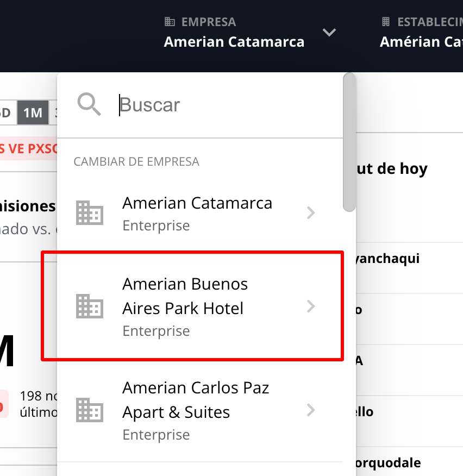
Task: Click the building icon next to Amerian Catamarca
Action: pyautogui.click(x=90, y=213)
